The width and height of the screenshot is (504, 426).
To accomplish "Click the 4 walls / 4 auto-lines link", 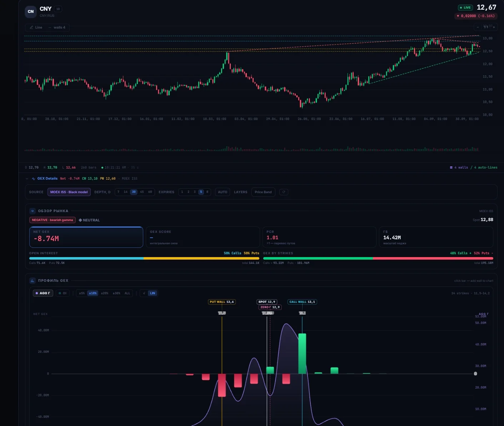I will [474, 167].
